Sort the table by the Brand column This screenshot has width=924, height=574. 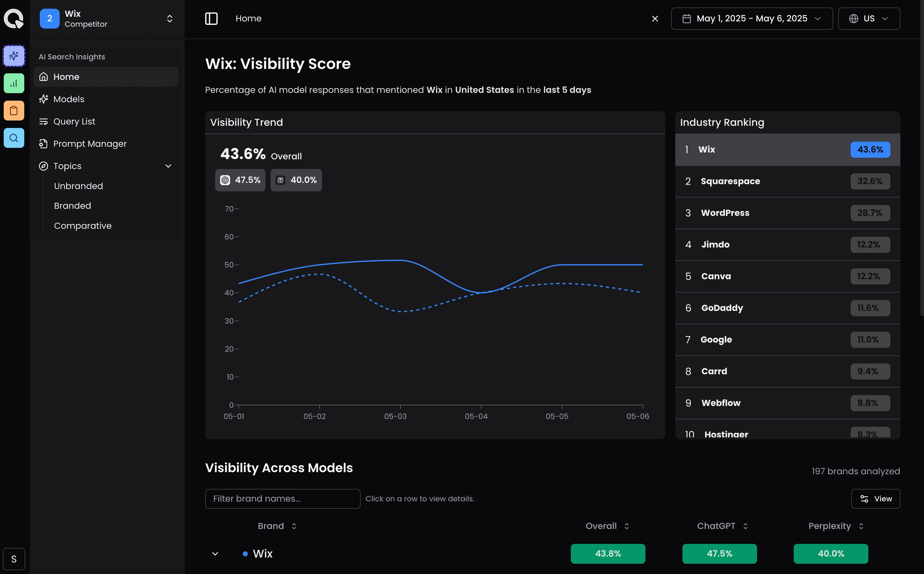[277, 526]
